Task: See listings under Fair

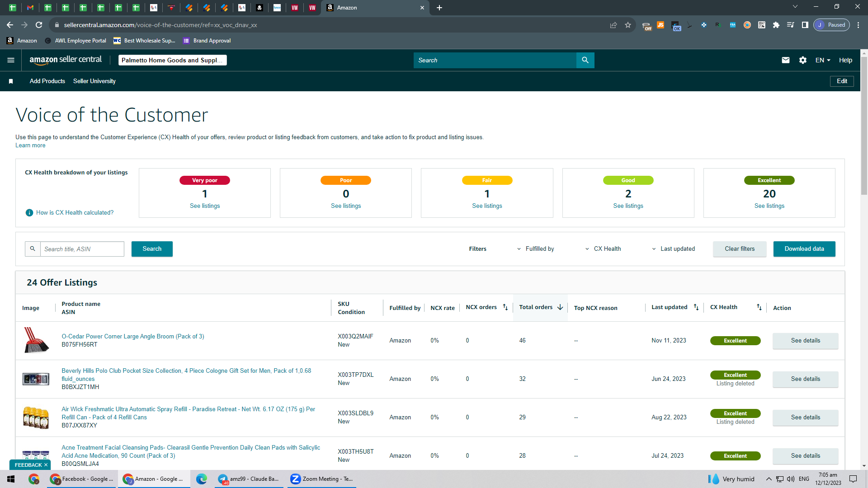Action: tap(487, 206)
